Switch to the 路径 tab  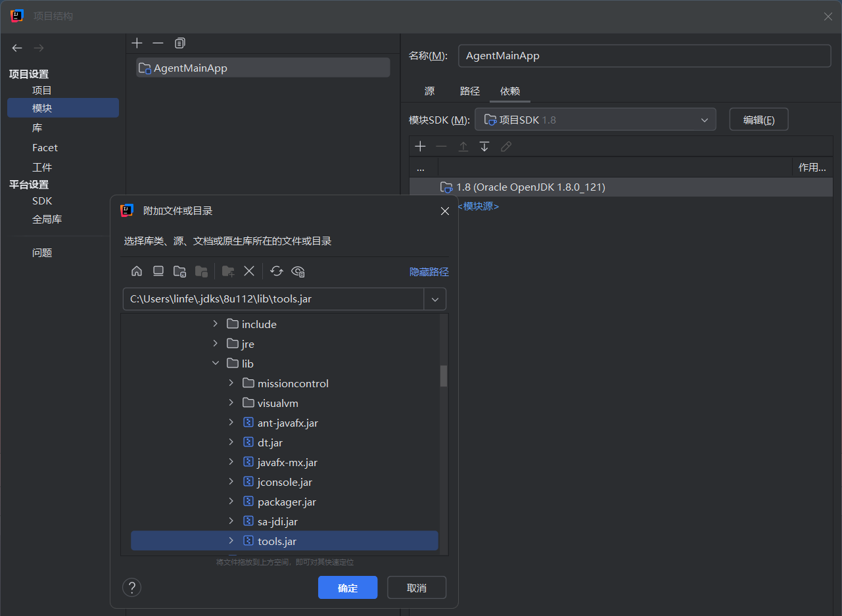(469, 91)
